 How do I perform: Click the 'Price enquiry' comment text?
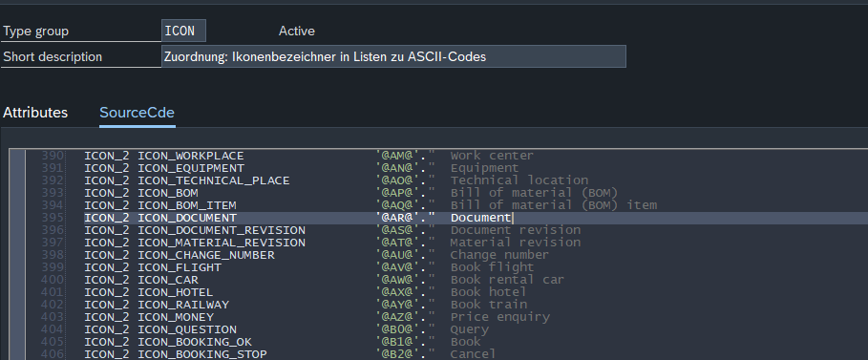(499, 317)
